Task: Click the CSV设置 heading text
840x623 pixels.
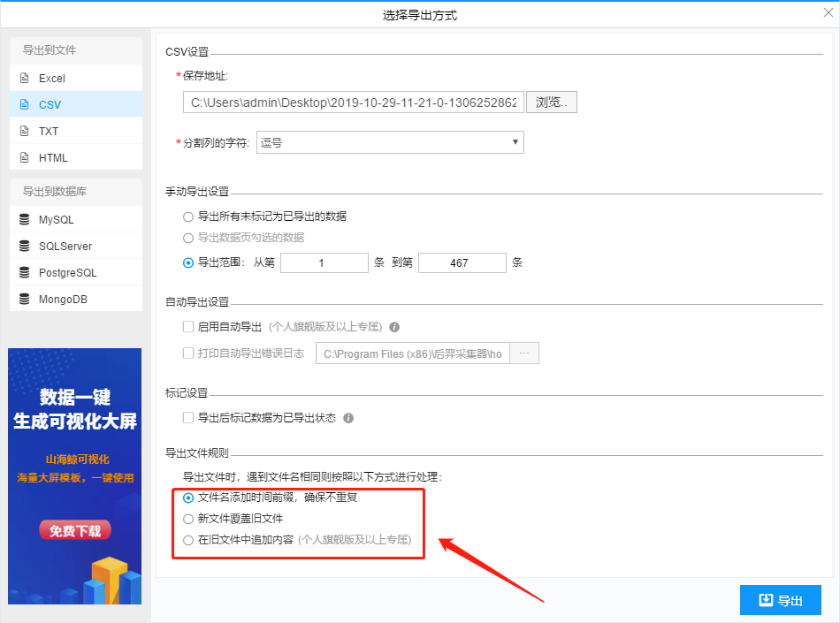Action: point(187,52)
